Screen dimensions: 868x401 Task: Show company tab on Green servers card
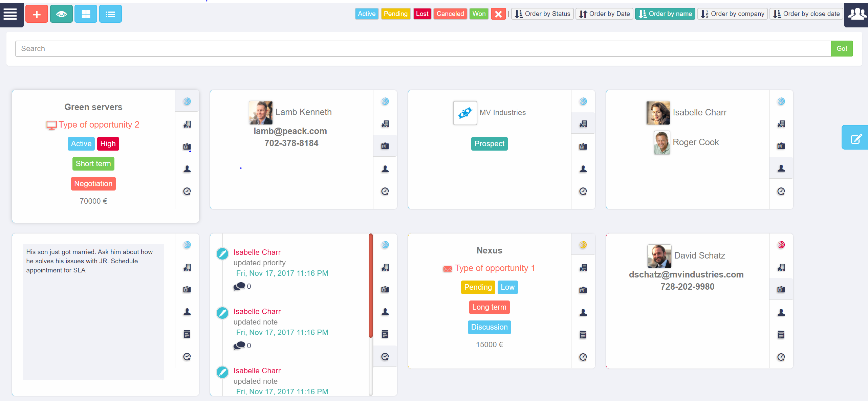[x=187, y=124]
